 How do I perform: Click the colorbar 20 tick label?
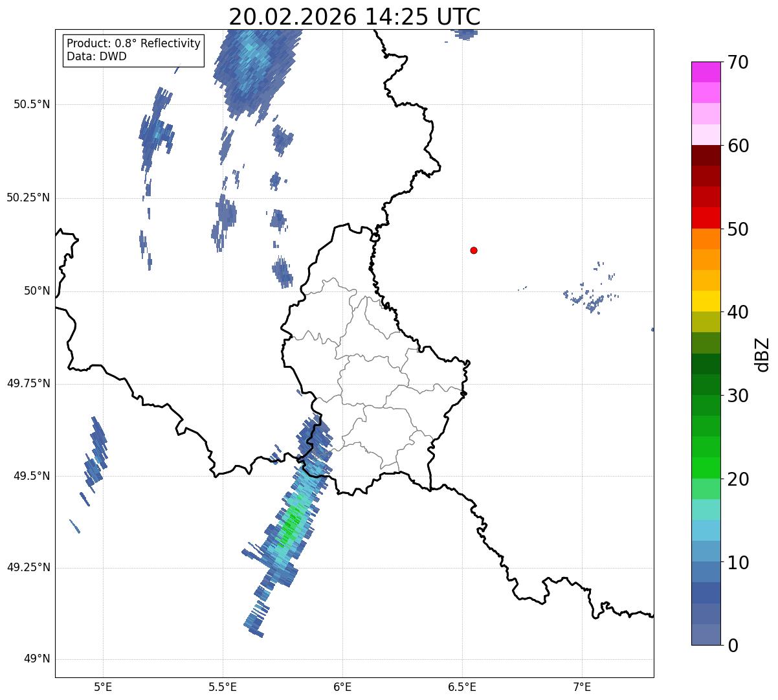pos(738,479)
